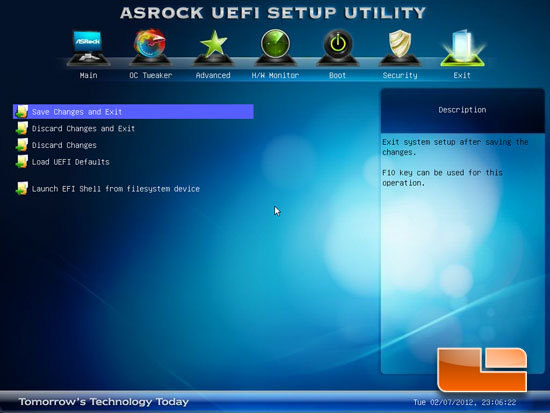The image size is (550, 413).
Task: Click icon beside Launch EFI Shell entry
Action: click(22, 188)
